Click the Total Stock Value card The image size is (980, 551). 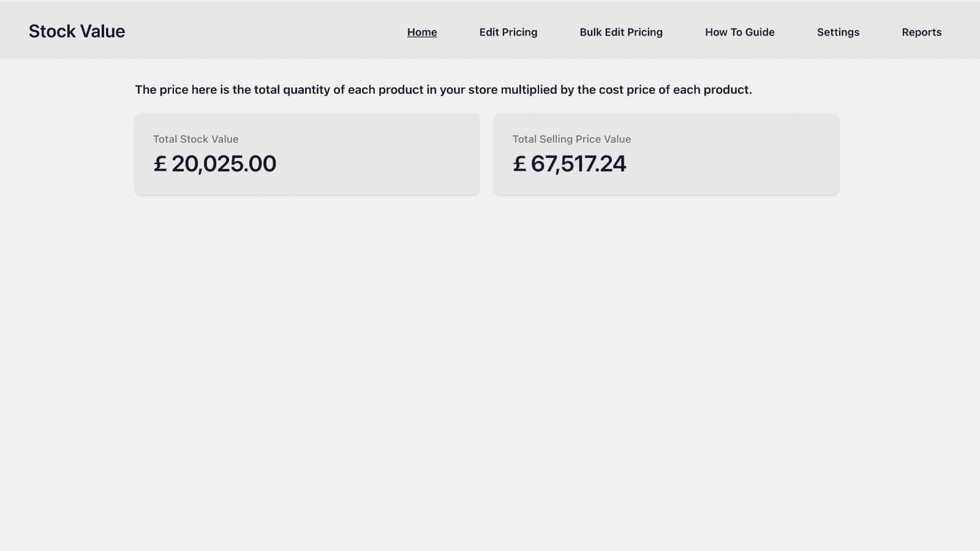pos(307,154)
